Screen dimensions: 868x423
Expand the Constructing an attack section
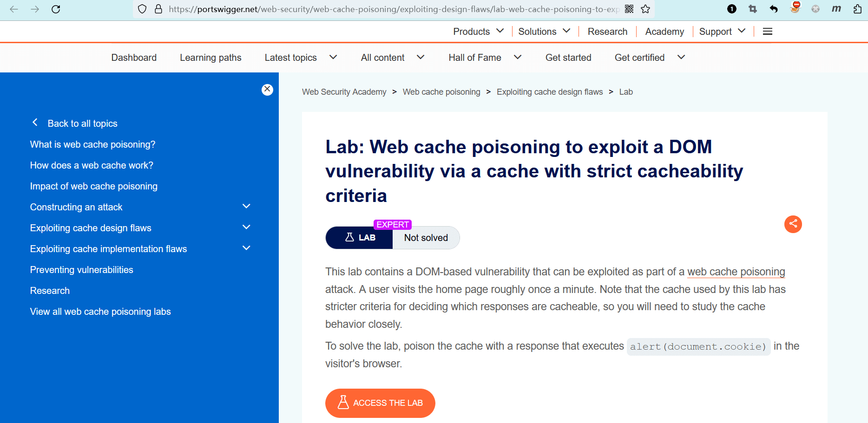(x=246, y=207)
